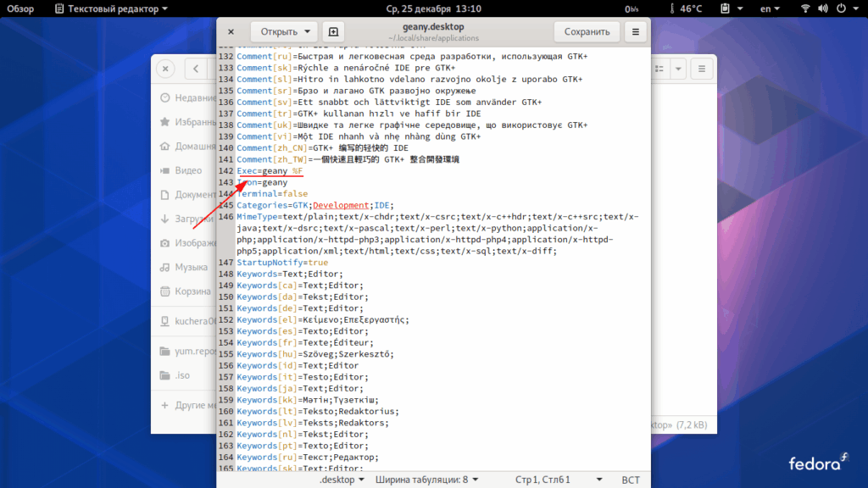This screenshot has width=868, height=488.
Task: Click the Музыка note icon
Action: [x=165, y=267]
